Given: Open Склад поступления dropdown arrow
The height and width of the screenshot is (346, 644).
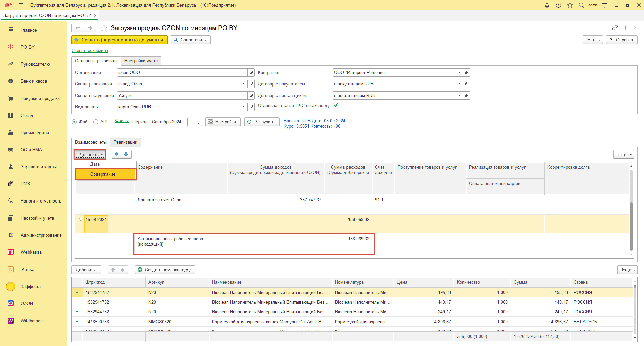Looking at the screenshot, I should (244, 95).
